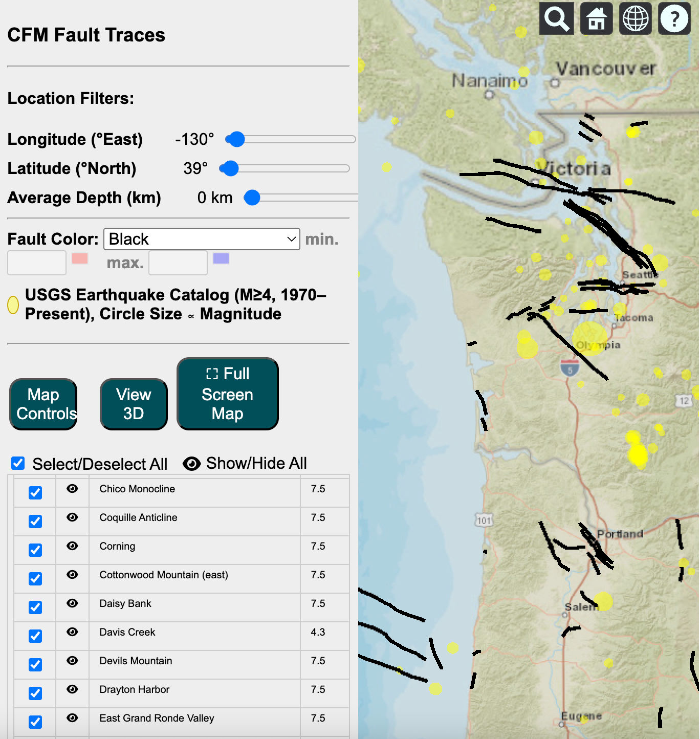The image size is (700, 739).
Task: Open the help question mark icon
Action: coord(674,19)
